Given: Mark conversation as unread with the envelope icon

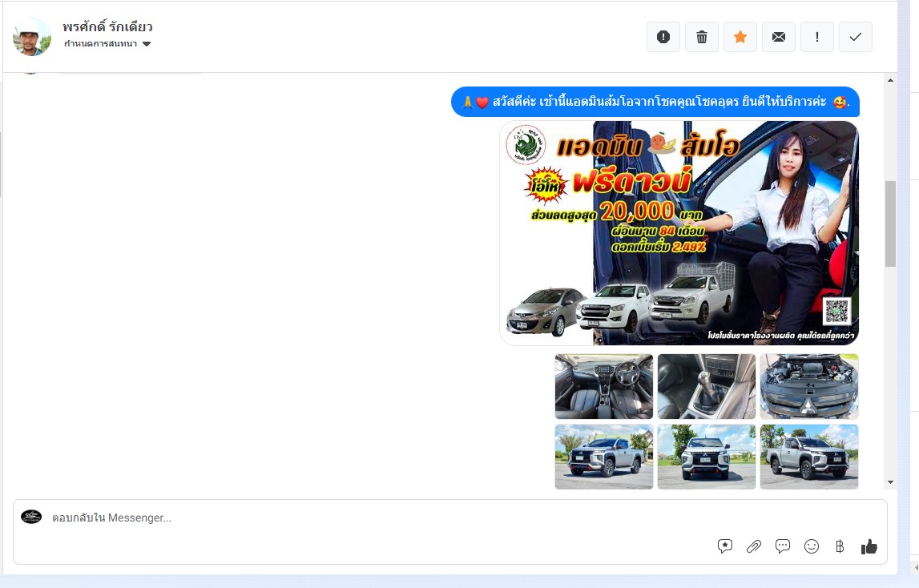Looking at the screenshot, I should point(778,37).
